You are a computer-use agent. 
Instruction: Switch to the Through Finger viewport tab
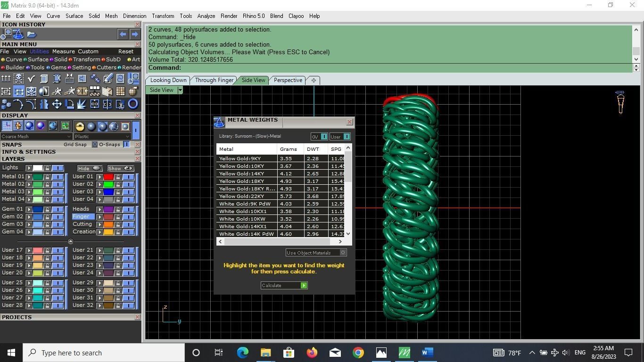[x=214, y=80]
